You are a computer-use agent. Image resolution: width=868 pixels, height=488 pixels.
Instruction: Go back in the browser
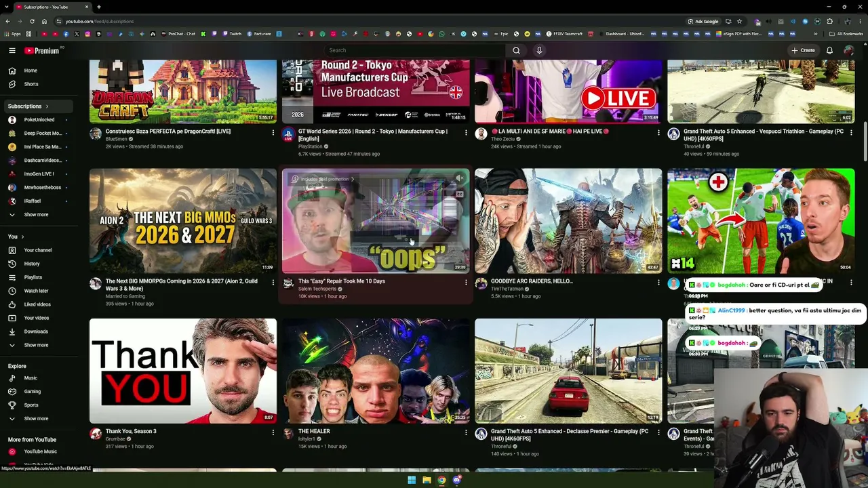pyautogui.click(x=7, y=21)
